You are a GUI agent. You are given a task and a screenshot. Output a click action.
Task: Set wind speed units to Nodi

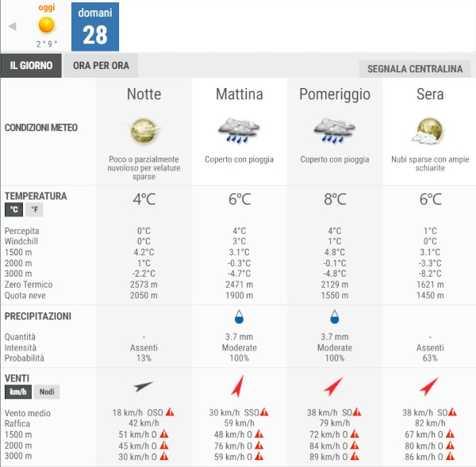pyautogui.click(x=47, y=392)
